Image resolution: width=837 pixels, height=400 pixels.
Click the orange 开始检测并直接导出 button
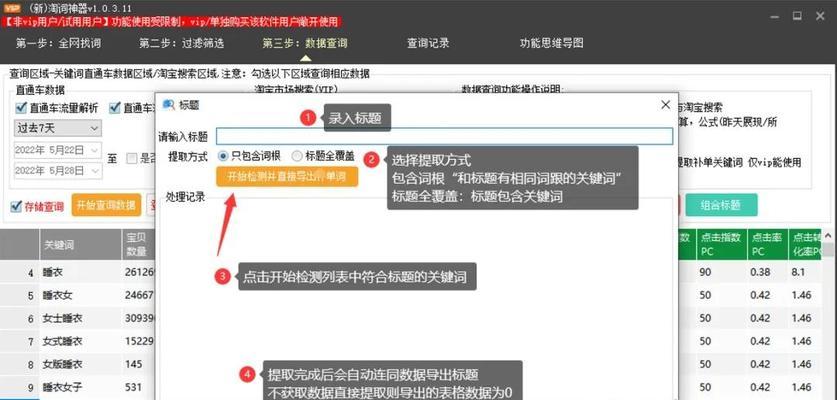287,177
